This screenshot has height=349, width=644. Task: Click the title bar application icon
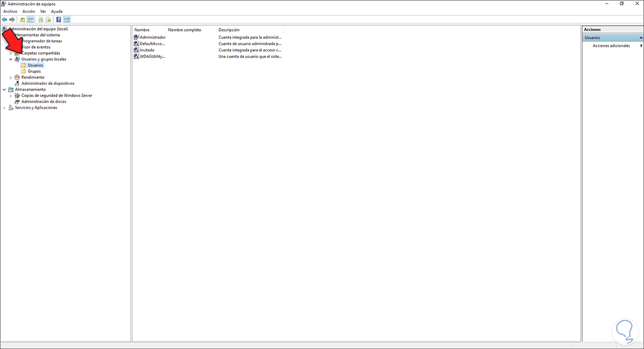(x=4, y=4)
